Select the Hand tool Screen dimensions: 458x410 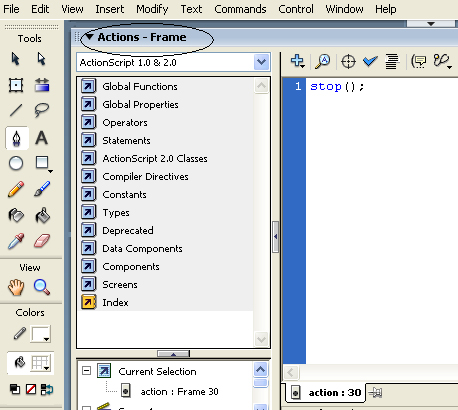tap(16, 287)
